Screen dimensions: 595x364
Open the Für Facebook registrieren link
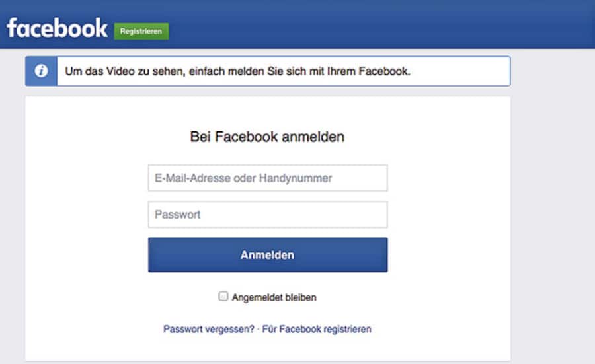317,329
